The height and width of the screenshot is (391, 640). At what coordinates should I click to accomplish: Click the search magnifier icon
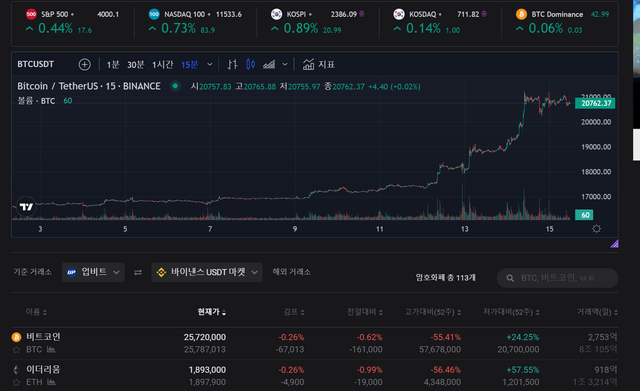[510, 278]
